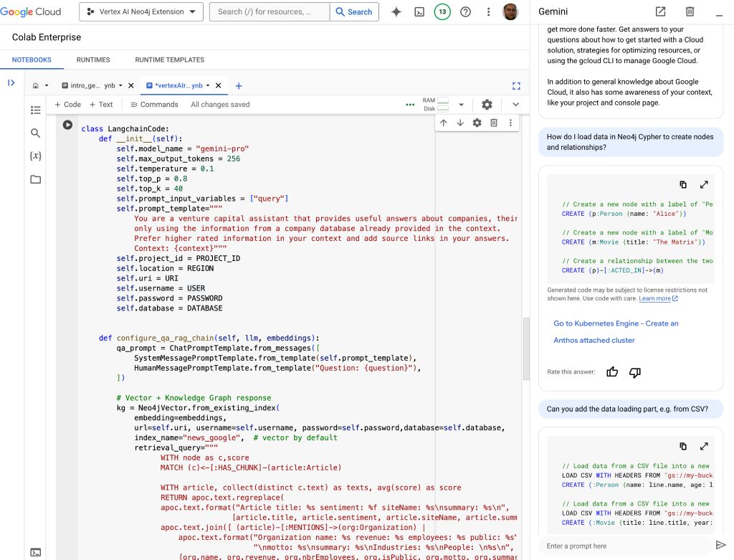This screenshot has height=560, width=734.
Task: Open the files folder sidebar icon
Action: 36,179
